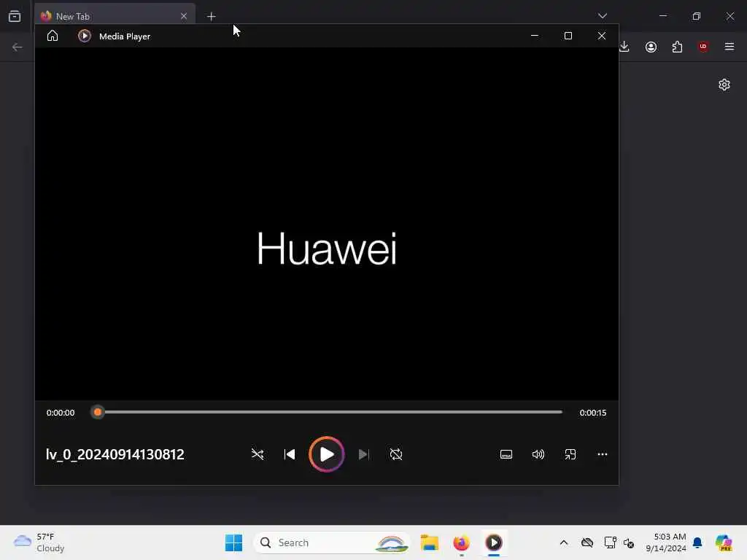The image size is (747, 560).
Task: Skip to previous track
Action: [x=289, y=454]
